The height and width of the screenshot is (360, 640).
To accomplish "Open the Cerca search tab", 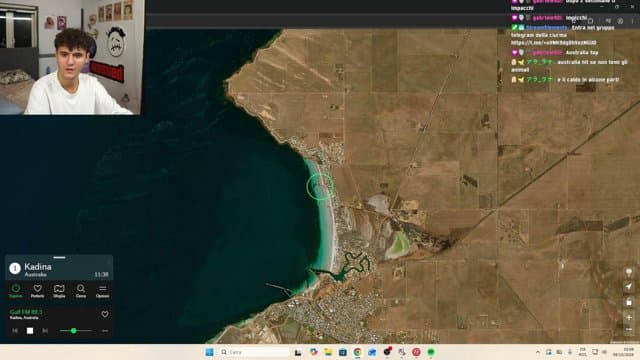I will click(81, 291).
